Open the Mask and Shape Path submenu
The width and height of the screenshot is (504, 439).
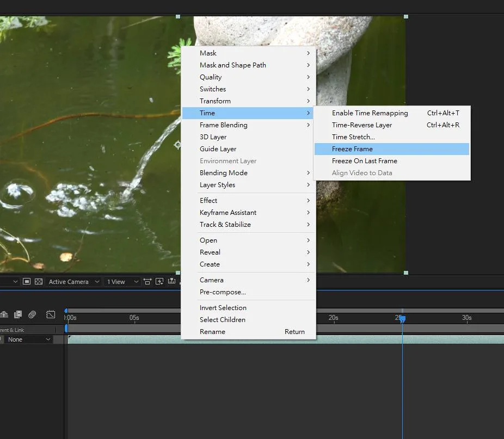click(249, 65)
